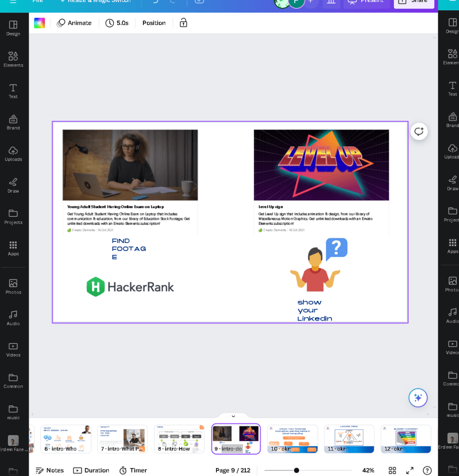The image size is (459, 476).
Task: Click the Animate button
Action: [x=74, y=23]
